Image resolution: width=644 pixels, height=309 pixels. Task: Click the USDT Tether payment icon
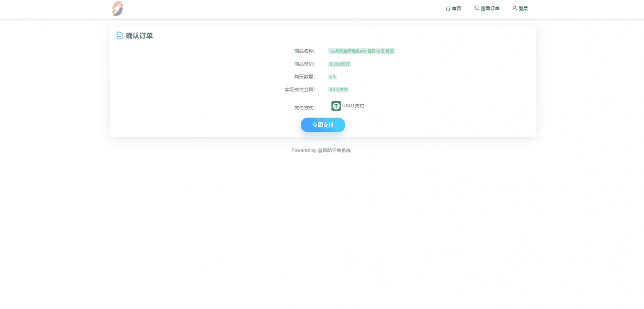point(336,106)
